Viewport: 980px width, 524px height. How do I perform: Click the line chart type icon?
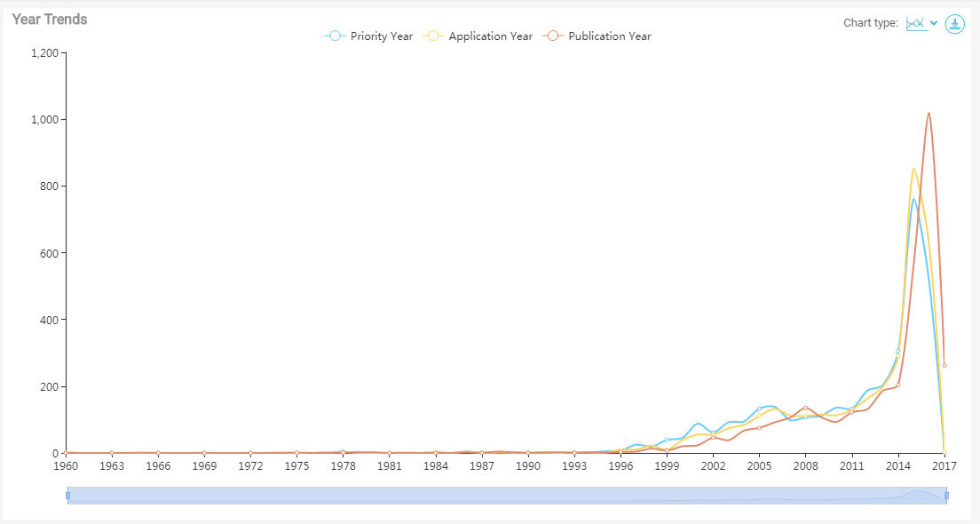pos(916,23)
